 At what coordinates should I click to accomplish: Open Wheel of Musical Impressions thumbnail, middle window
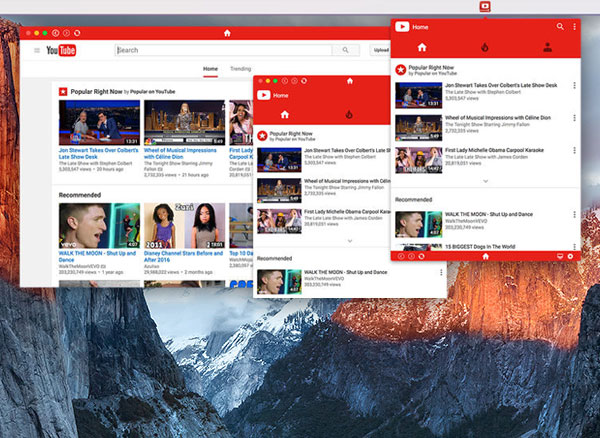279,191
